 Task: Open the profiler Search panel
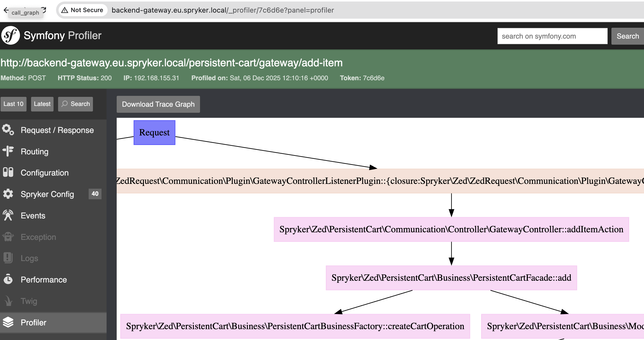pos(75,104)
